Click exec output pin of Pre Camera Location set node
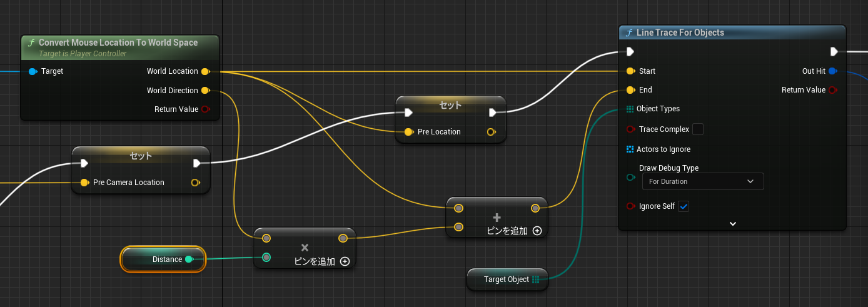 coord(197,164)
